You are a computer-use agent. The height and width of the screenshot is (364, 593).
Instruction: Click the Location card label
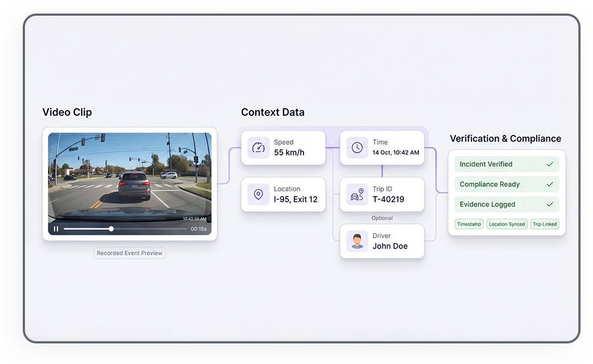coord(287,189)
